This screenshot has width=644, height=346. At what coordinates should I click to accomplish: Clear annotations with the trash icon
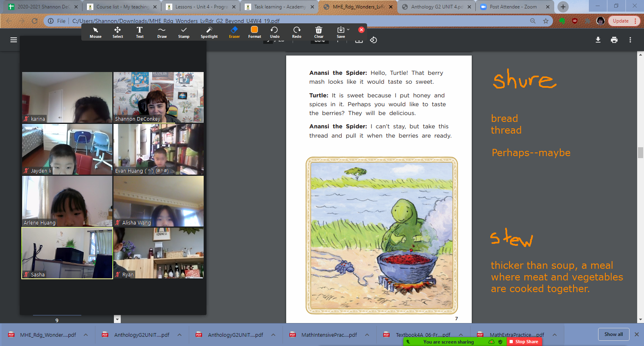coord(319,32)
